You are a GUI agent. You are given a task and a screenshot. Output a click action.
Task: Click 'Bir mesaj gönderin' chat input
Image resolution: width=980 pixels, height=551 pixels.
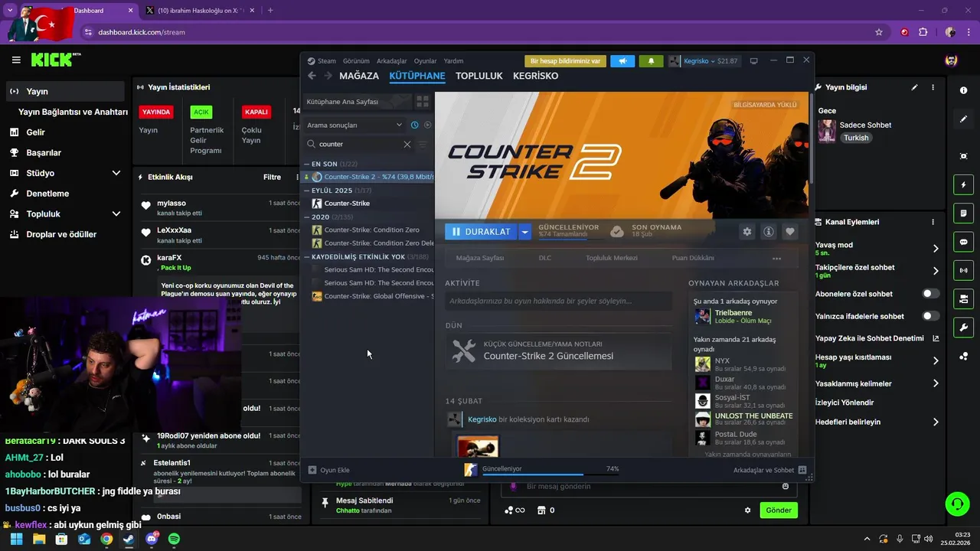[649, 487]
